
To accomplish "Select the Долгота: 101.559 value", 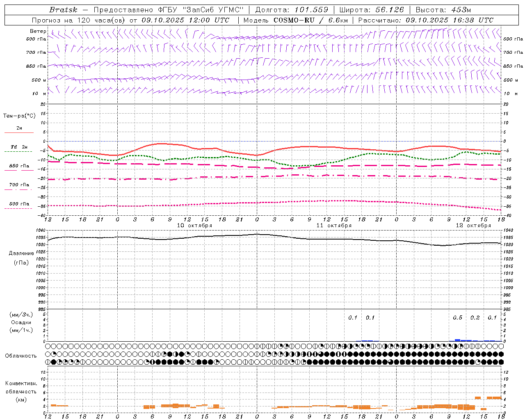I will 291,10.
